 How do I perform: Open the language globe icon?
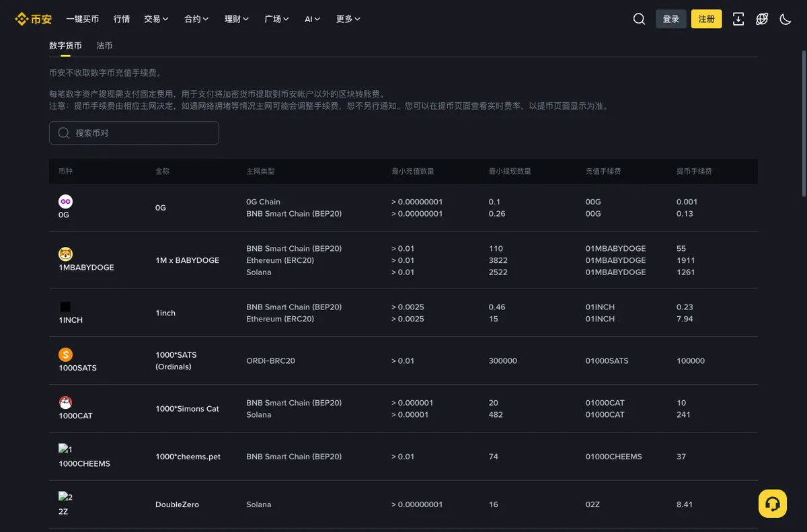[x=762, y=19]
